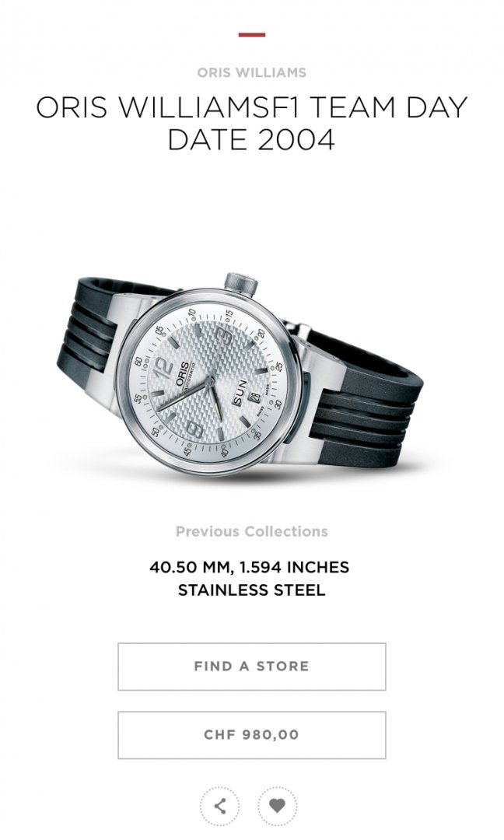Select the CHF 980,00 price button

pyautogui.click(x=252, y=735)
